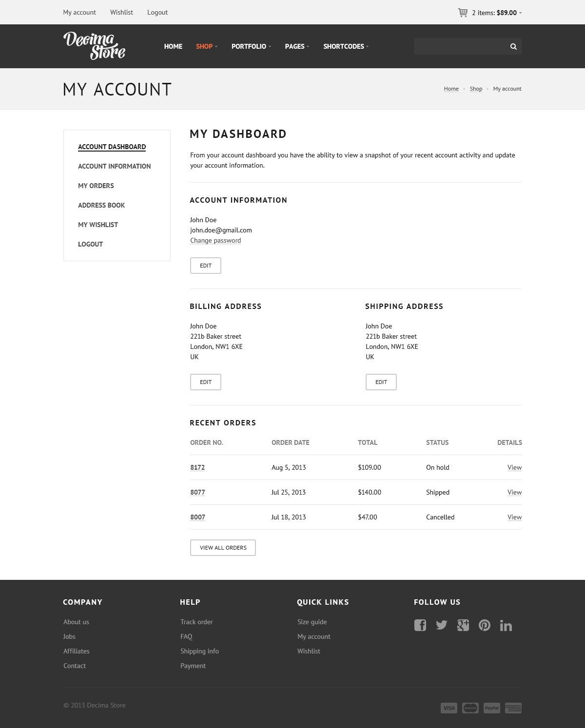Focus the header search field

(459, 46)
